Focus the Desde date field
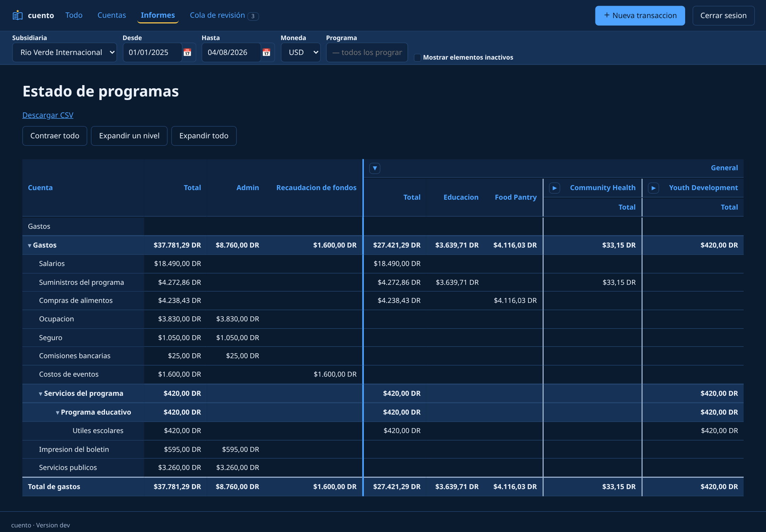The height and width of the screenshot is (532, 766). tap(152, 52)
